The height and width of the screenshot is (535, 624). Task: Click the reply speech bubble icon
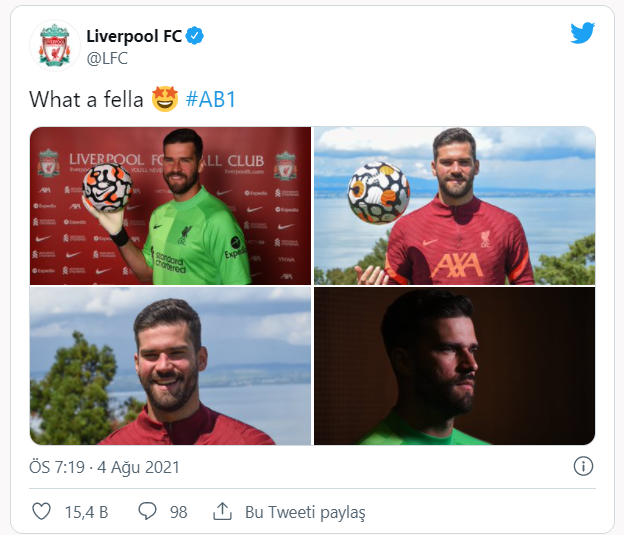[147, 512]
